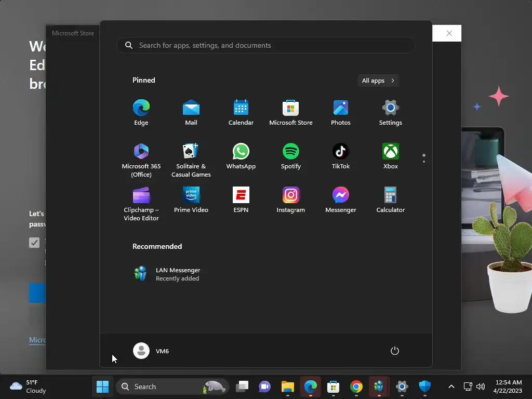Launch Prime Video
532x399 pixels.
tap(191, 200)
